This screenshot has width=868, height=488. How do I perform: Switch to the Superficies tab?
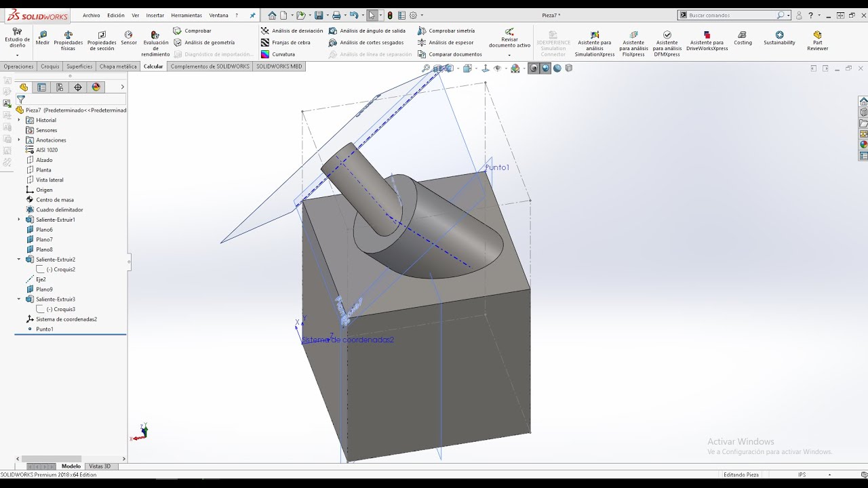click(79, 66)
